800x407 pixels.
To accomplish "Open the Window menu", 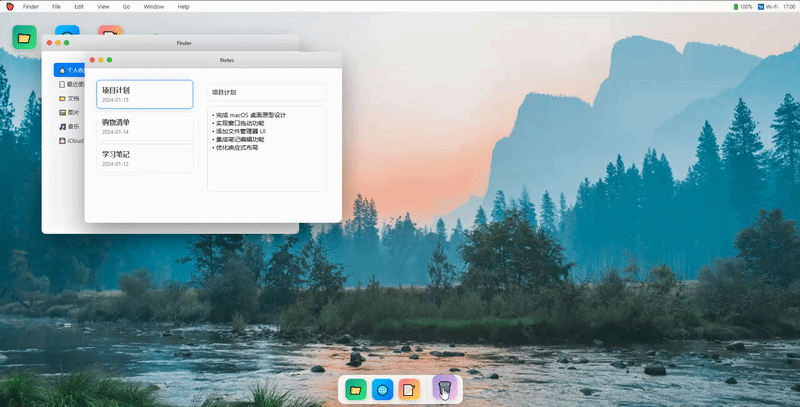I will (154, 6).
